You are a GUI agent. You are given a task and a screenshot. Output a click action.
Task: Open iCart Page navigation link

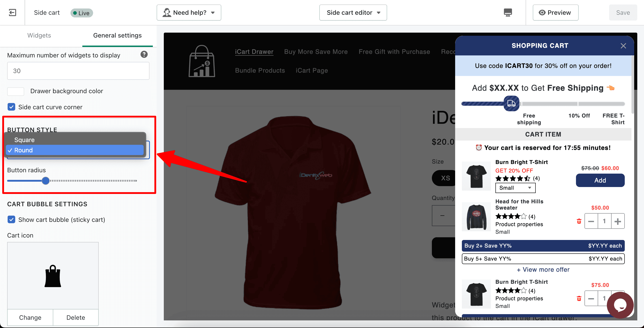click(x=311, y=70)
